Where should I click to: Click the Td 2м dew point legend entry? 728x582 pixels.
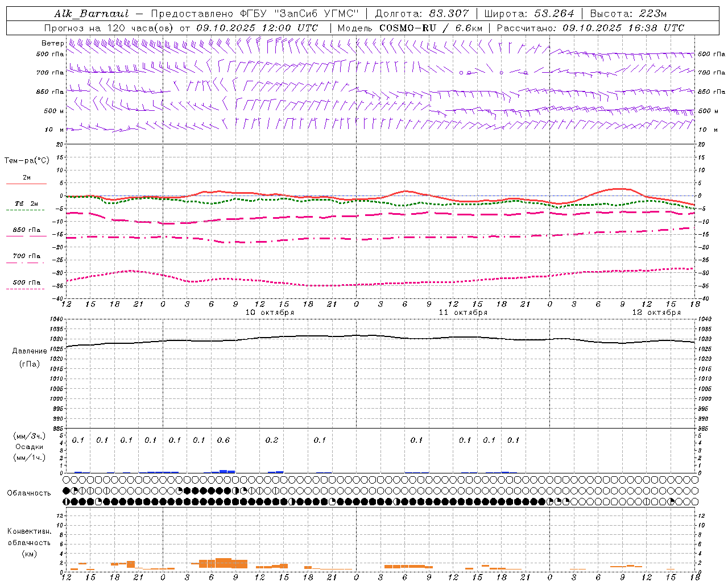coord(26,203)
